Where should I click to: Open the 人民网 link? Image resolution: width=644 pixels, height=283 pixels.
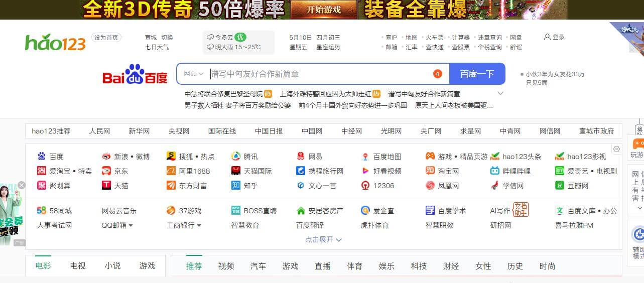tap(99, 131)
